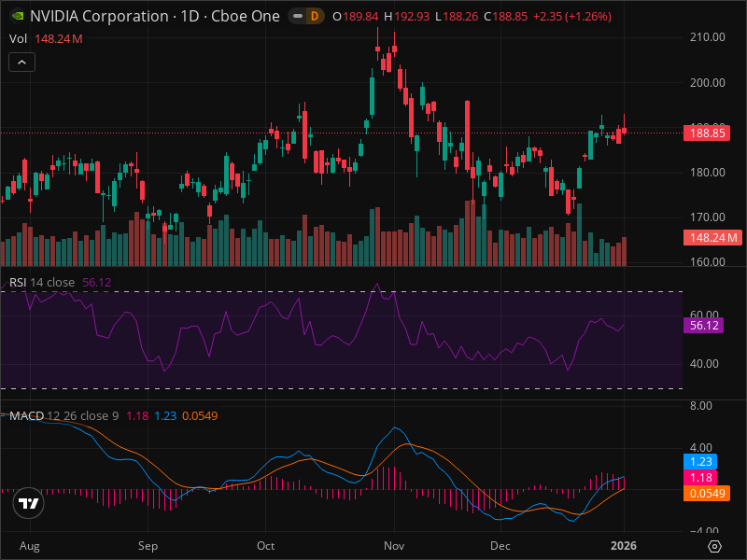The width and height of the screenshot is (747, 560).
Task: Click the 160.00 price axis tick
Action: (708, 262)
